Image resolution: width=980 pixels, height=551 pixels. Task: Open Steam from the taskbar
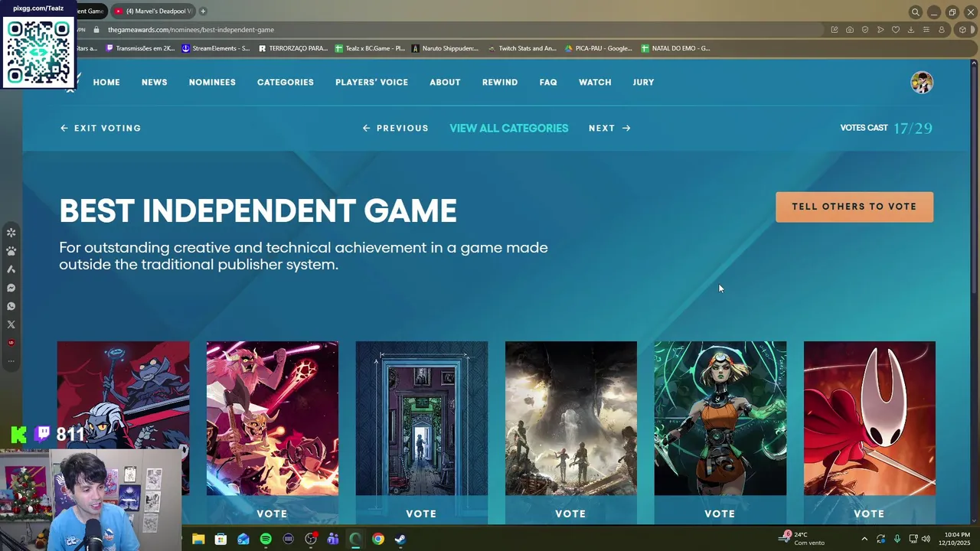tap(400, 539)
